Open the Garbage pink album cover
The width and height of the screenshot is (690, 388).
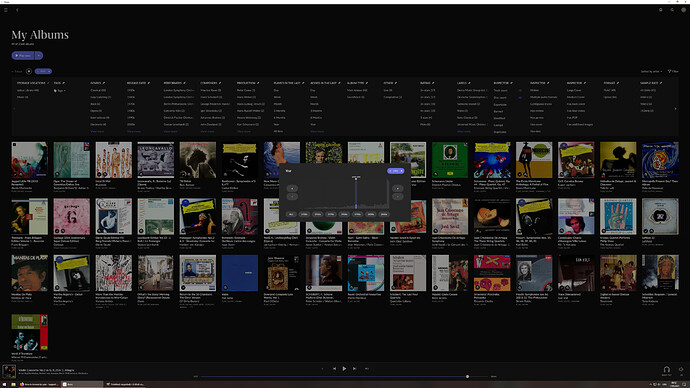pyautogui.click(x=72, y=216)
